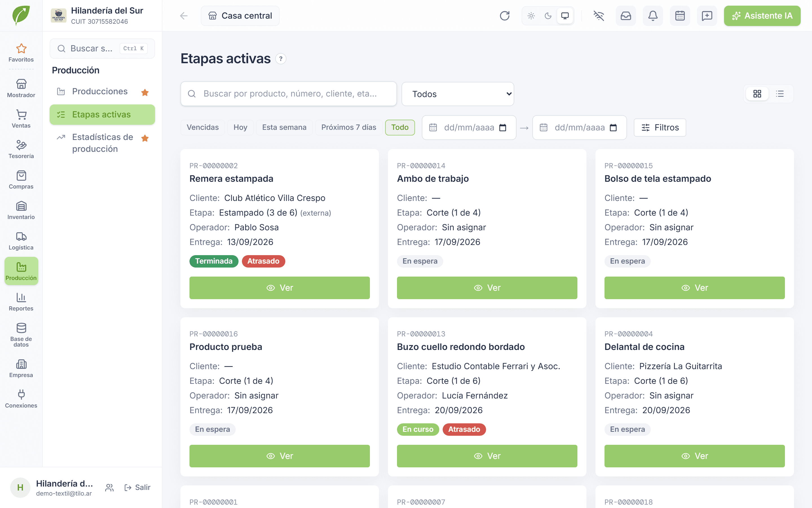Screen dimensions: 812x508
Task: Select the Esta semana filter
Action: [x=284, y=127]
